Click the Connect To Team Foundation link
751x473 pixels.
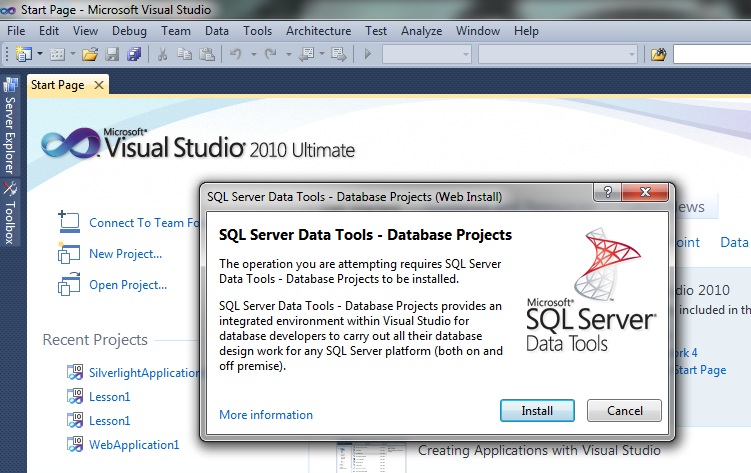(x=144, y=223)
